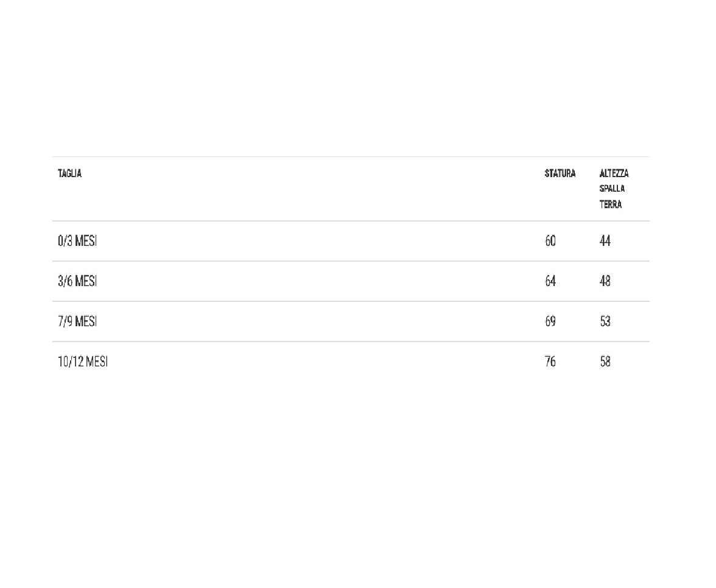
Task: Select the 3/6 MESI size label
Action: coord(77,281)
